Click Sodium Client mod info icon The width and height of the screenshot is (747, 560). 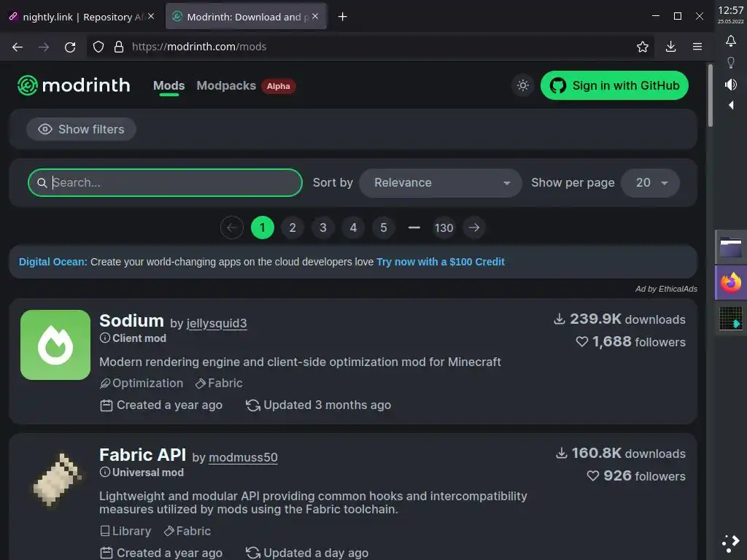pyautogui.click(x=104, y=338)
